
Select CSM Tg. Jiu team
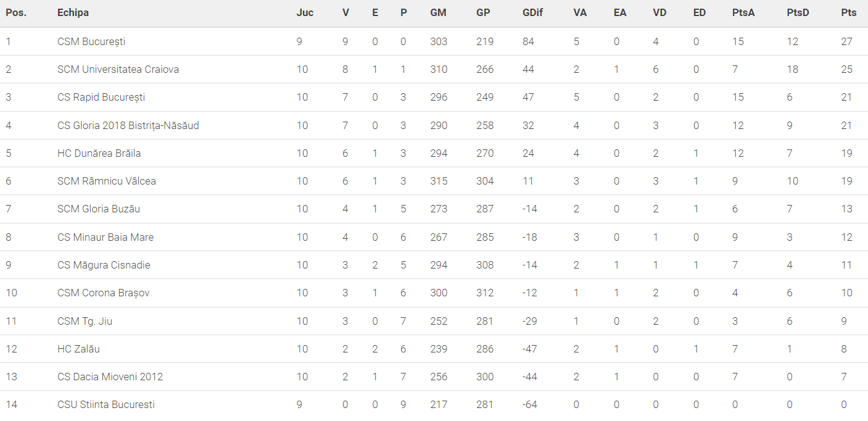85,321
